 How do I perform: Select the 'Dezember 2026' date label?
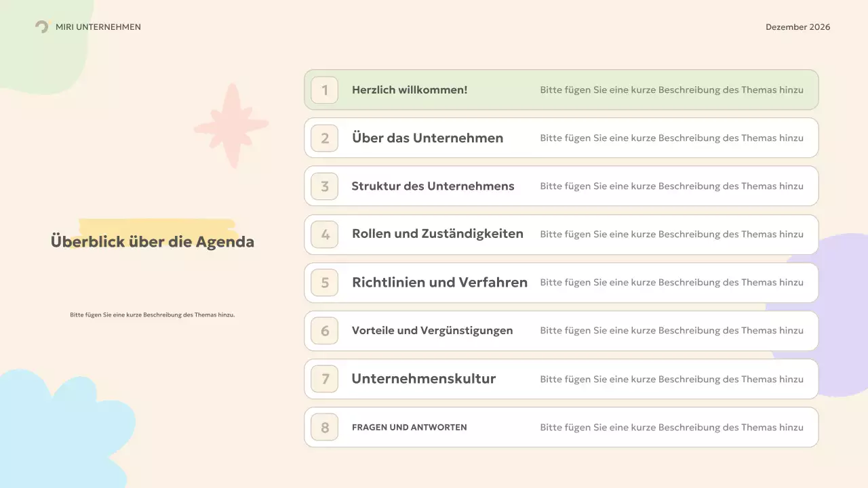[x=797, y=27]
